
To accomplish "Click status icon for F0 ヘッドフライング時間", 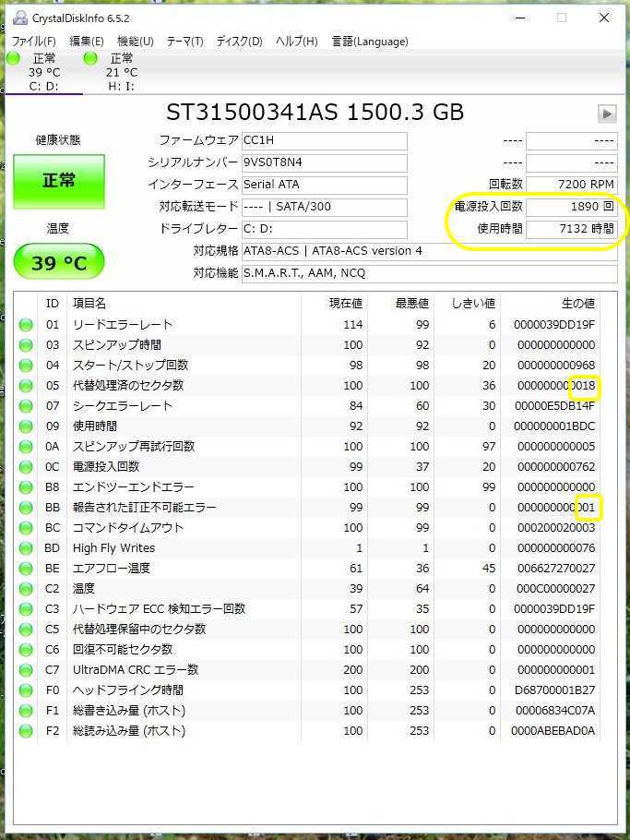I will [26, 691].
